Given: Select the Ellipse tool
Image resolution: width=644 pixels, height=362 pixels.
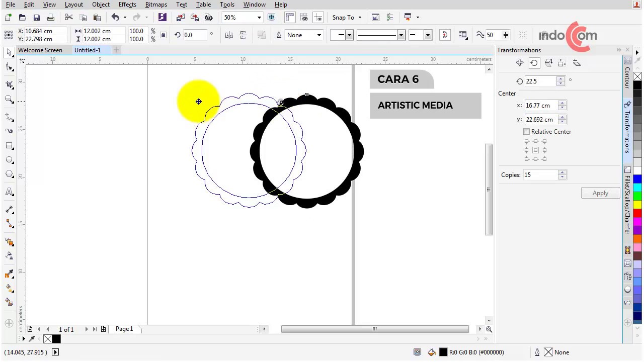Looking at the screenshot, I should tap(9, 160).
